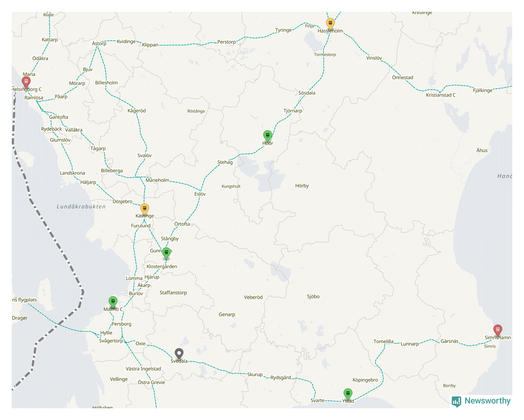Click the Stehag station label

pyautogui.click(x=225, y=162)
